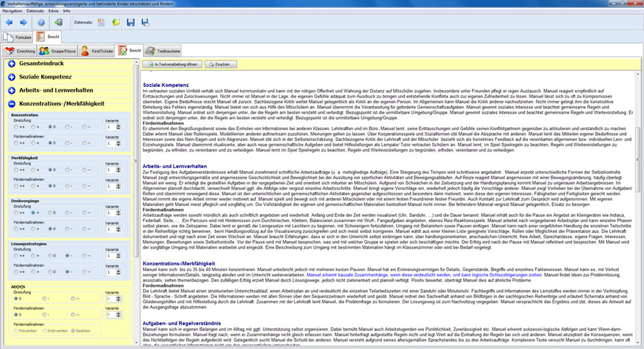The height and width of the screenshot is (349, 644).
Task: Set AD(H)S Einstufung to minus
Action: (44, 299)
